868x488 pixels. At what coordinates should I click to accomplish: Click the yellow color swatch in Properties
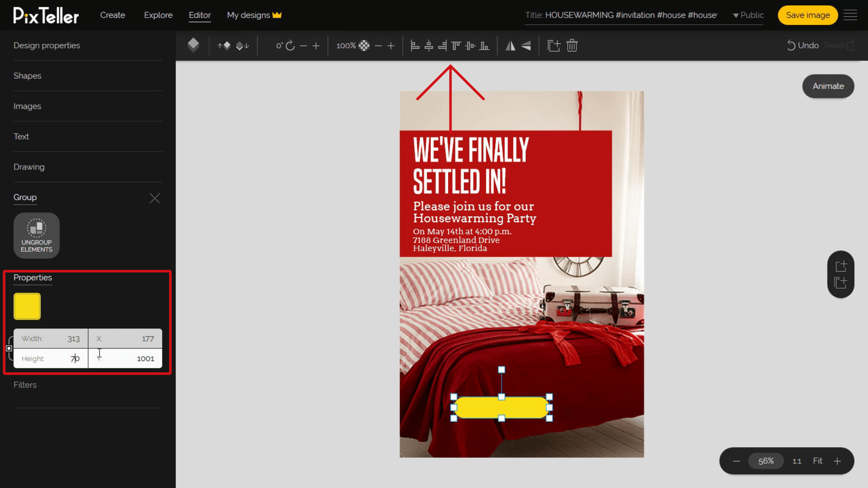[x=27, y=305]
